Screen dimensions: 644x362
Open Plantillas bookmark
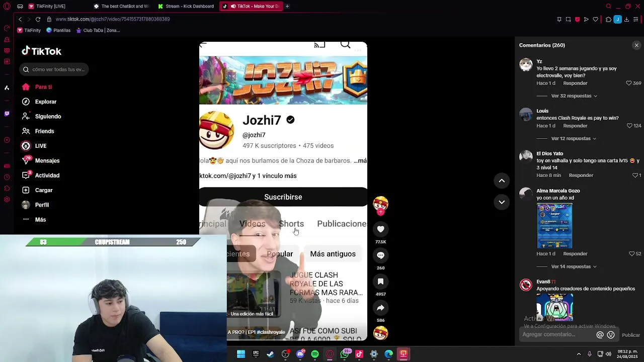pyautogui.click(x=58, y=30)
